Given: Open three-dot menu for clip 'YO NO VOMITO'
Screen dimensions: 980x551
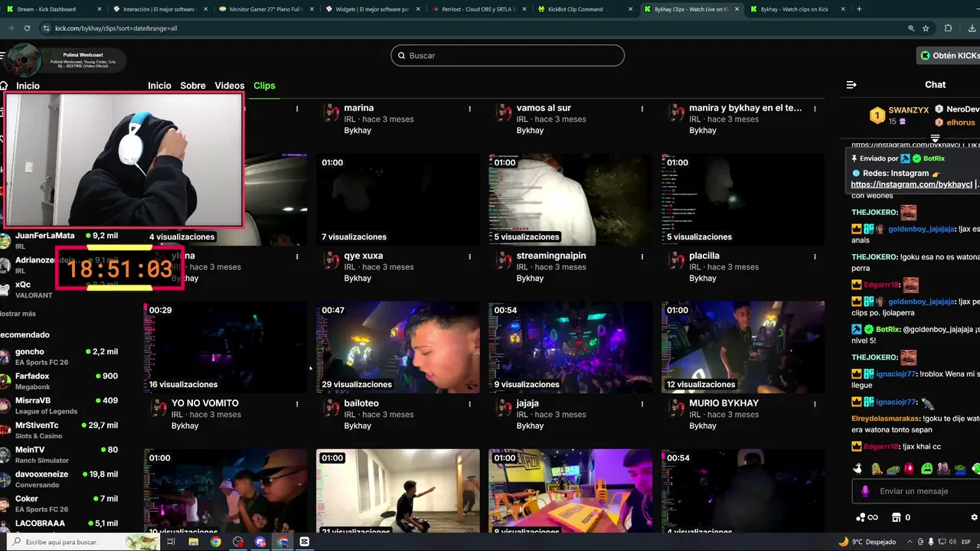Looking at the screenshot, I should pyautogui.click(x=297, y=404).
